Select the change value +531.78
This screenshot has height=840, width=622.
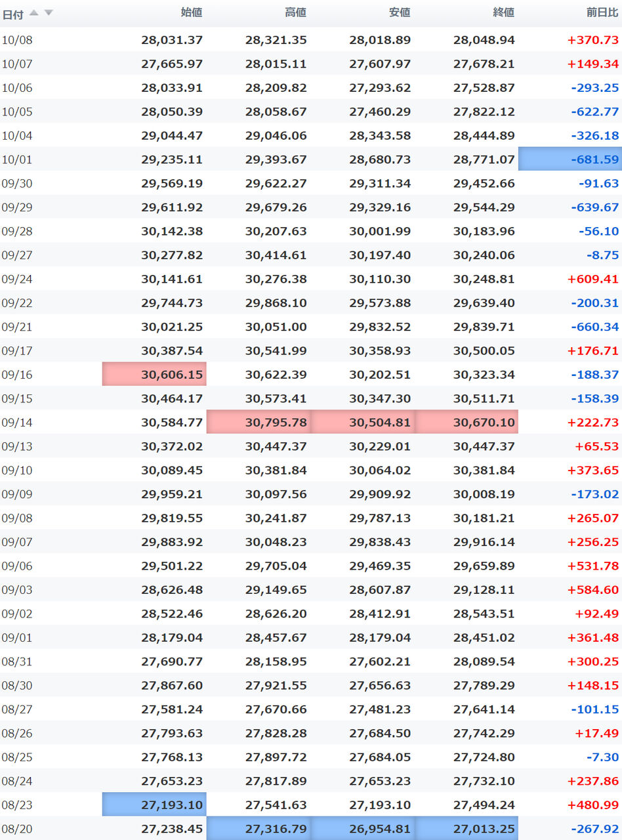click(593, 566)
